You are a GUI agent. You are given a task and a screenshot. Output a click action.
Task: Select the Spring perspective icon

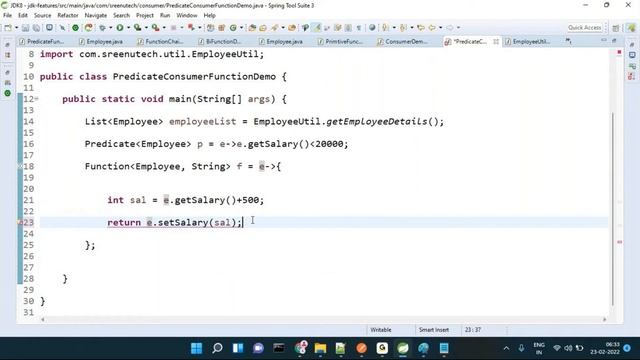click(x=631, y=28)
